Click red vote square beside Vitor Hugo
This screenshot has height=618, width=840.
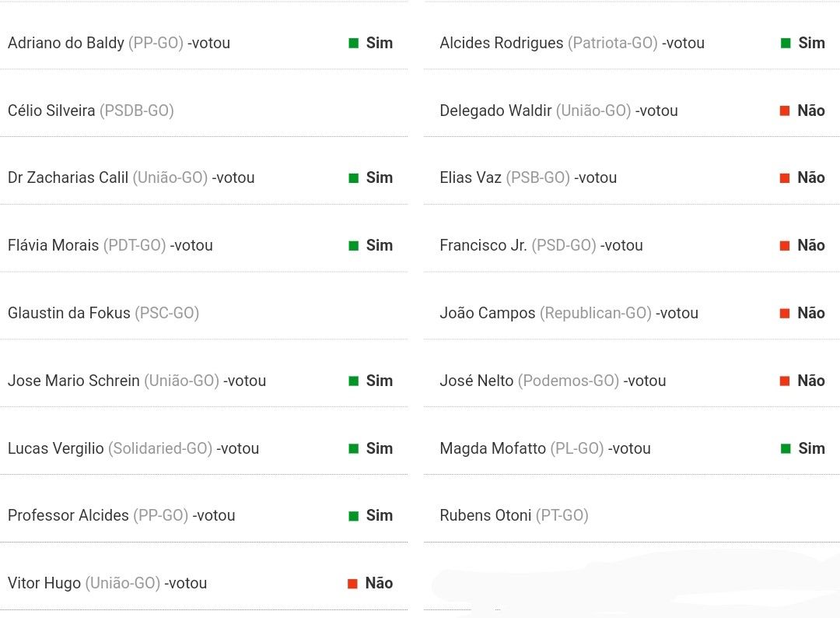[352, 583]
